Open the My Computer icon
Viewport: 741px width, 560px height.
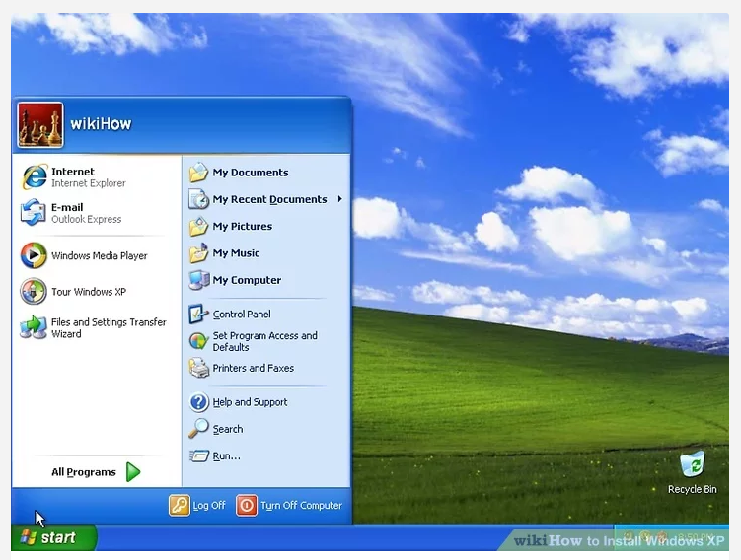[x=199, y=280]
